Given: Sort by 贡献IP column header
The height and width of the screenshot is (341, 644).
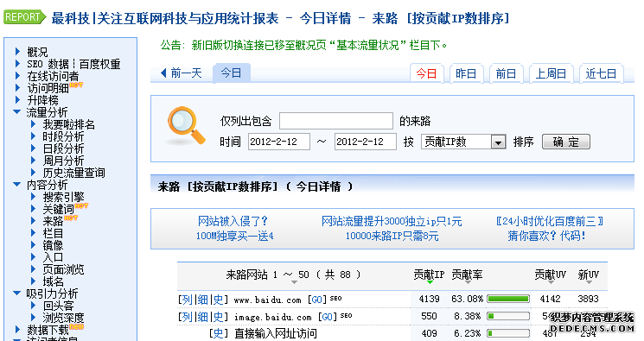Looking at the screenshot, I should [x=429, y=275].
